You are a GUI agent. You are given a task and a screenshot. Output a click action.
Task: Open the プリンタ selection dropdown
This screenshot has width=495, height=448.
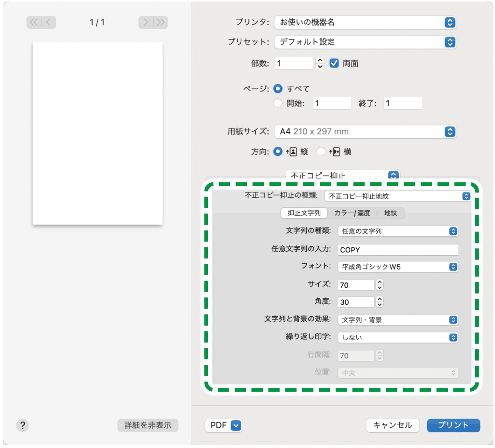[365, 22]
